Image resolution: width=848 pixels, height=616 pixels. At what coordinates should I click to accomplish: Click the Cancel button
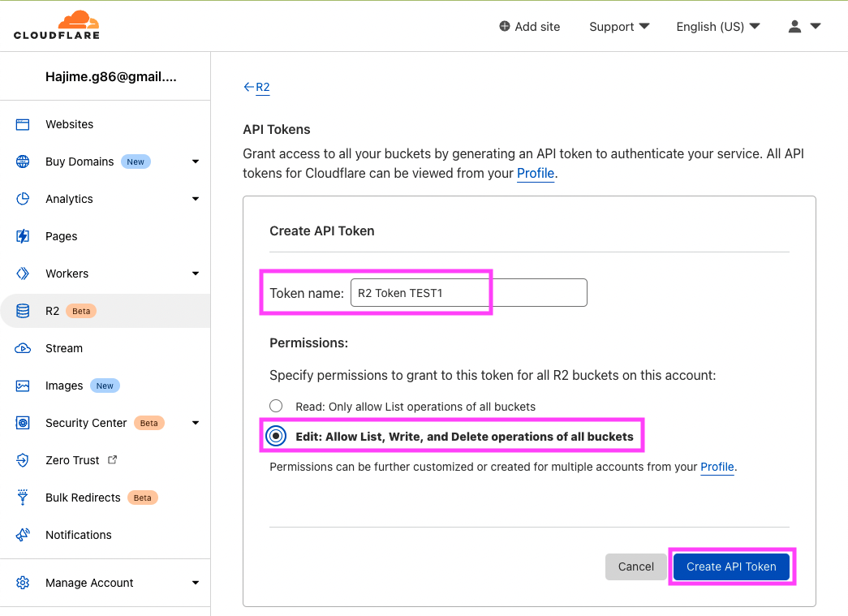(x=635, y=566)
